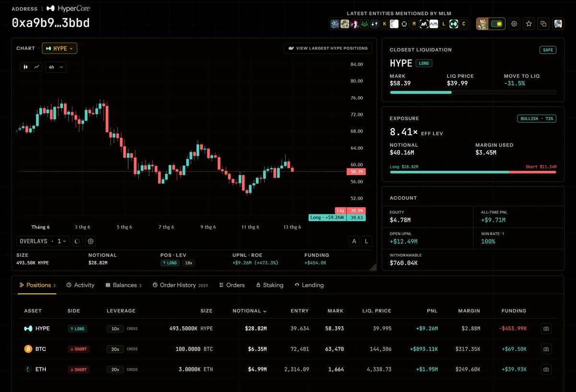The height and width of the screenshot is (392, 576).
Task: Open chart settings gear below chart
Action: (x=90, y=241)
